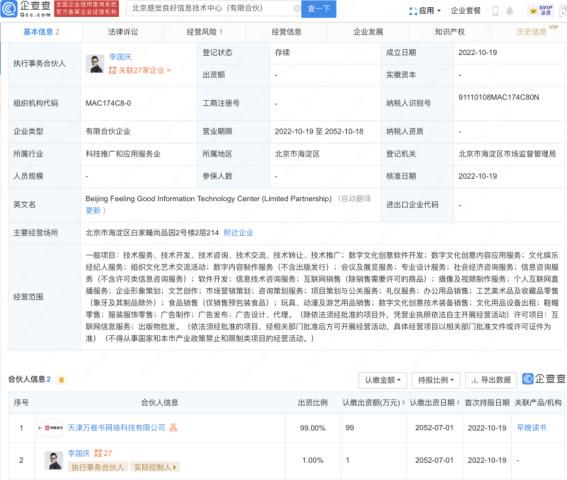Switch to the 经营信息 tab
567x480 pixels.
287,32
